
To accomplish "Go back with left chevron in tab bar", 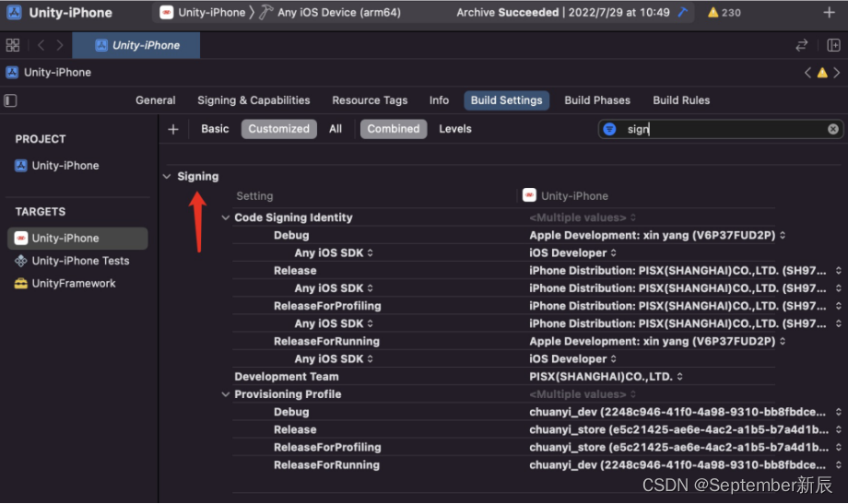I will [41, 45].
